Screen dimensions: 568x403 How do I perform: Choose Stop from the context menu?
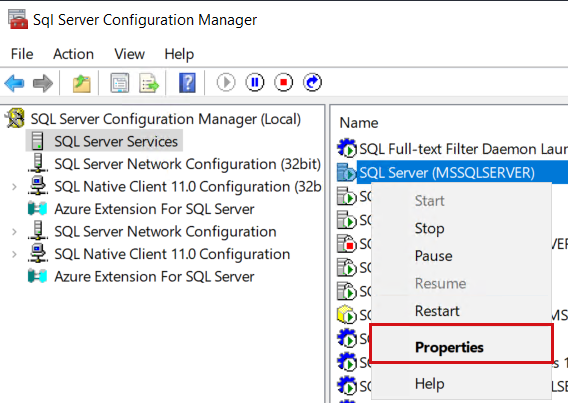click(462, 228)
